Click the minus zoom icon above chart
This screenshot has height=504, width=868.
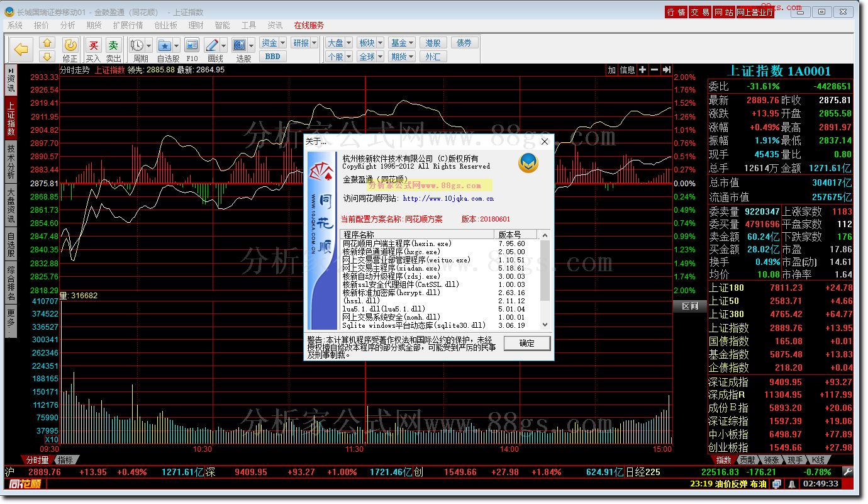coord(655,70)
